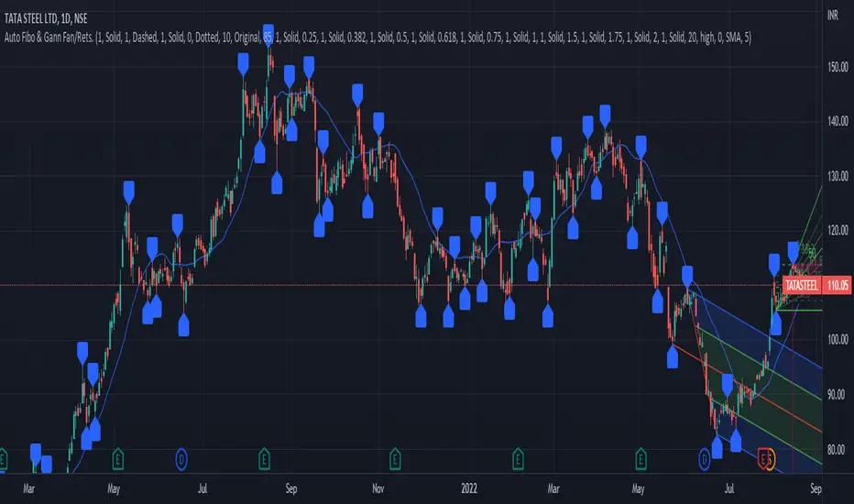Click the 120.00 price axis label
The image size is (854, 504).
coord(838,231)
